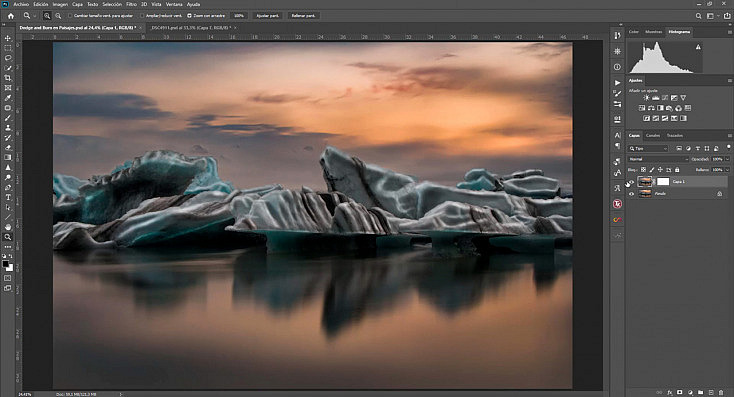
Task: Select the Move tool
Action: pos(7,38)
